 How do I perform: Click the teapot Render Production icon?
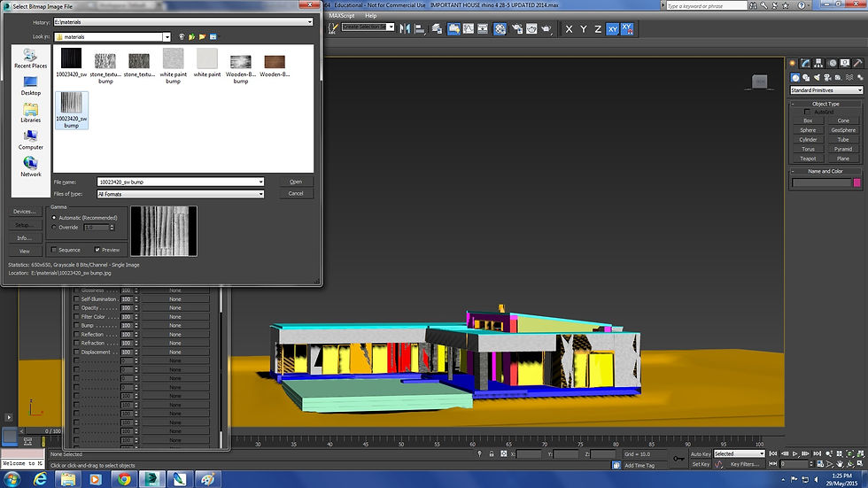pyautogui.click(x=546, y=28)
